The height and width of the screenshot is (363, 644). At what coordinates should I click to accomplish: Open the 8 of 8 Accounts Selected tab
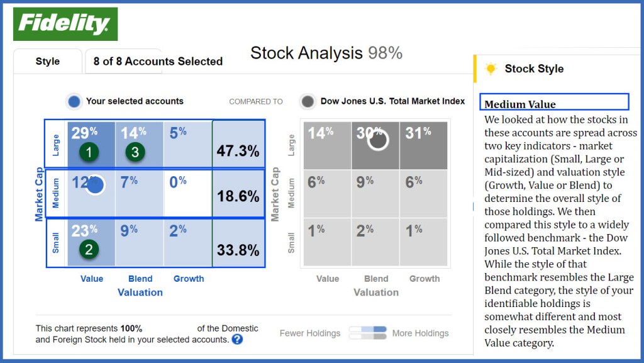(x=158, y=62)
